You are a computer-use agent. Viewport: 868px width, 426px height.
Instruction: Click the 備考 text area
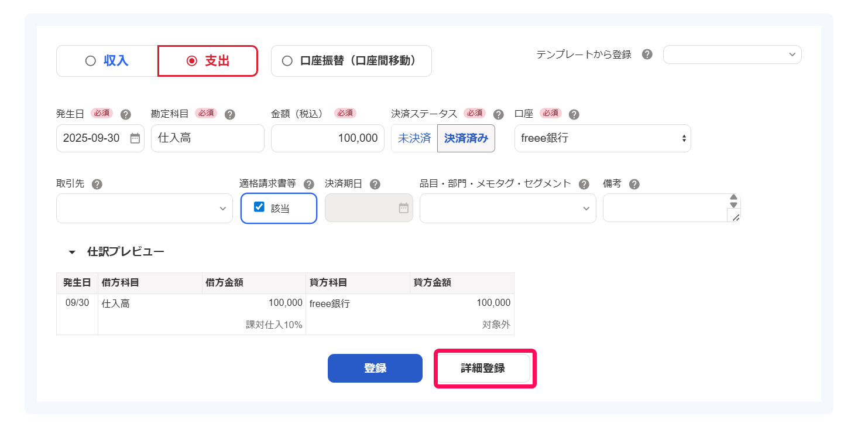(x=672, y=208)
